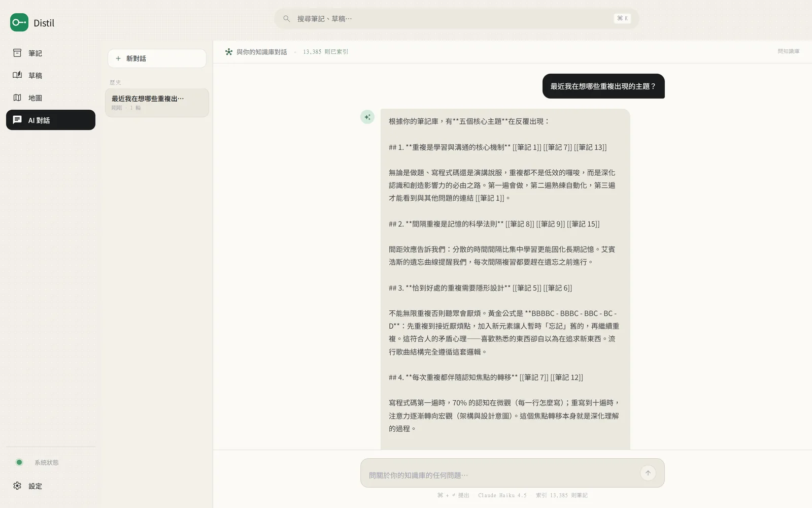Click the [[筆記 12]] citation in heading 4
This screenshot has height=508, width=812.
(x=567, y=377)
